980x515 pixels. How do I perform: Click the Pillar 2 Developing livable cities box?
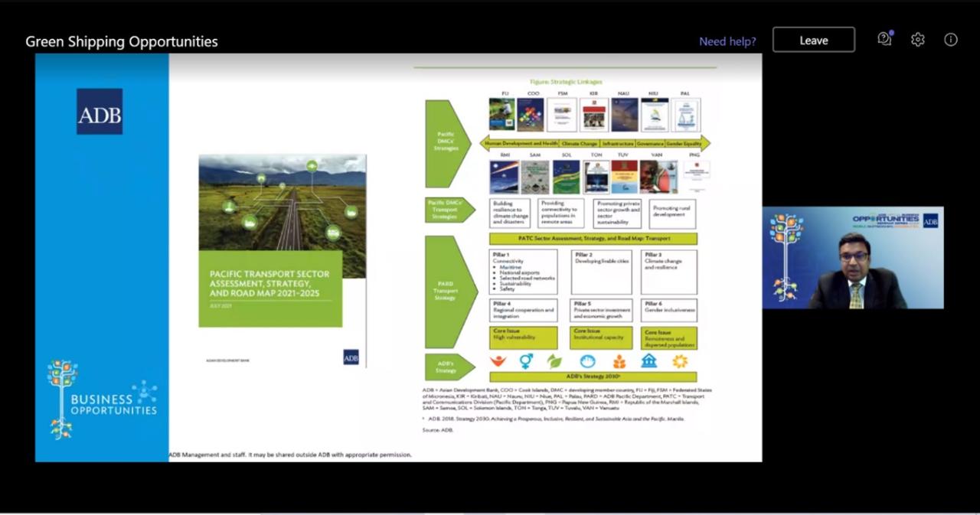click(x=602, y=272)
